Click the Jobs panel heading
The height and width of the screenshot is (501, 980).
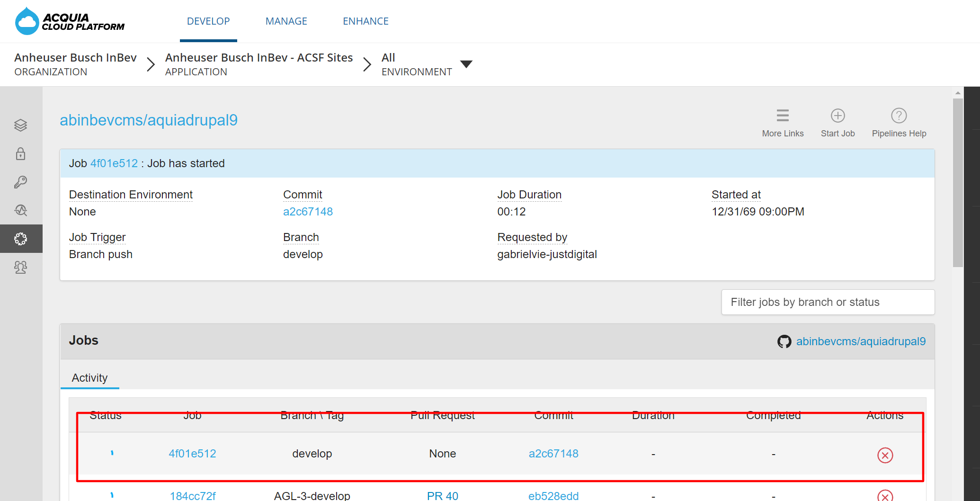[x=84, y=340]
